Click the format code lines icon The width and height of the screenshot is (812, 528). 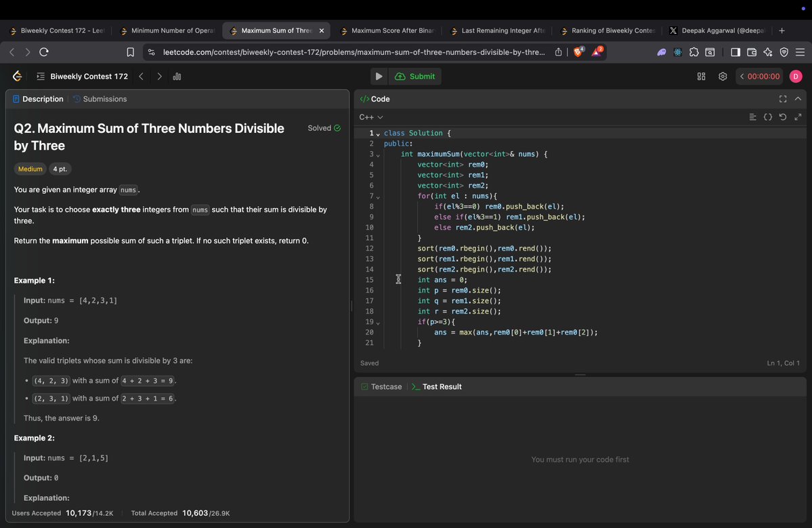click(752, 117)
